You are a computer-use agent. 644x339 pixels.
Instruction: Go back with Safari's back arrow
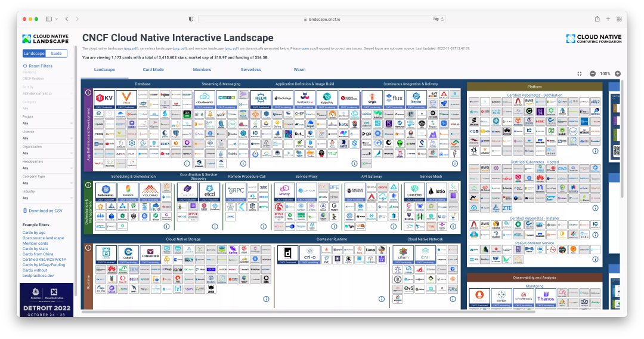coord(67,19)
